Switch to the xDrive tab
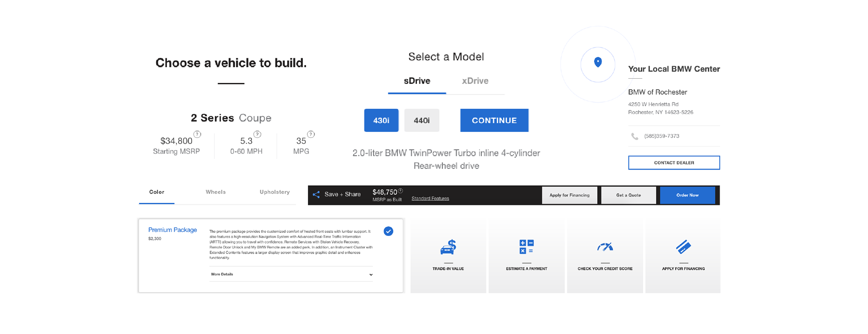This screenshot has height=334, width=868. click(475, 81)
